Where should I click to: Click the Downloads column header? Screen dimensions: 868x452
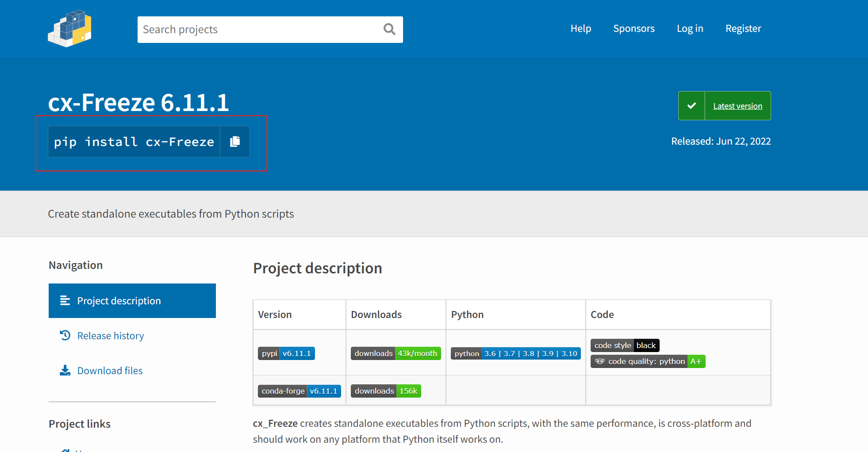[x=376, y=314]
